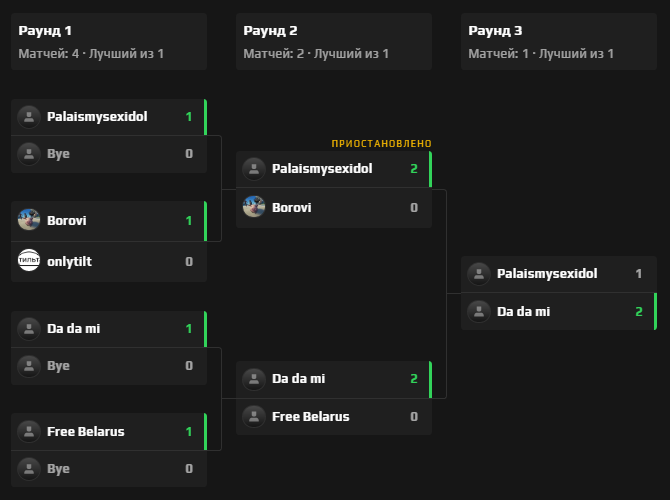670x500 pixels.
Task: Click Palaismysexidol's avatar in Round 1
Action: pyautogui.click(x=29, y=117)
